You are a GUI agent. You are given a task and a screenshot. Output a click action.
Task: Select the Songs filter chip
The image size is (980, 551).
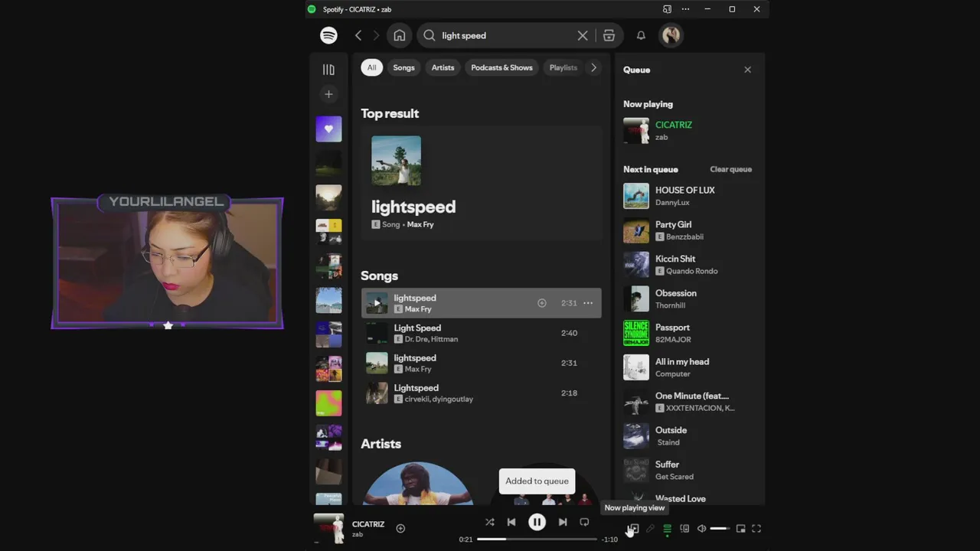click(403, 67)
